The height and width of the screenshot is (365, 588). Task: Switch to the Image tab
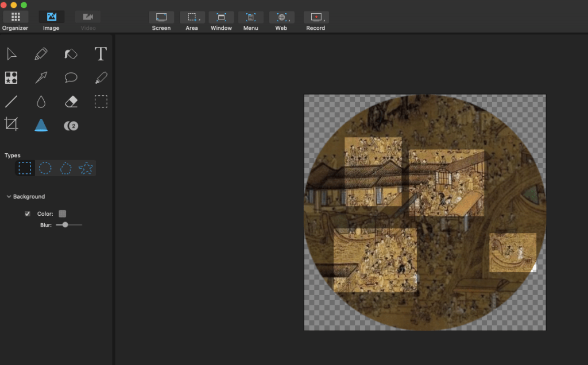[51, 18]
